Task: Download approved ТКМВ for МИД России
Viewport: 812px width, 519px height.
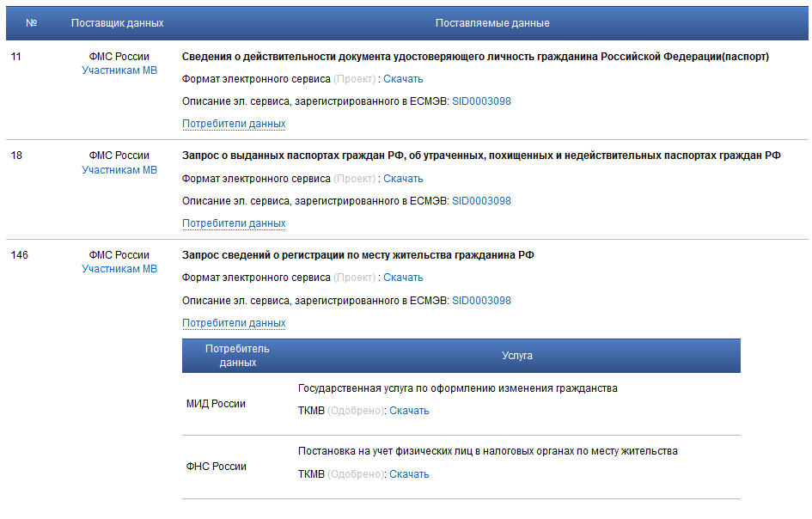Action: (408, 410)
